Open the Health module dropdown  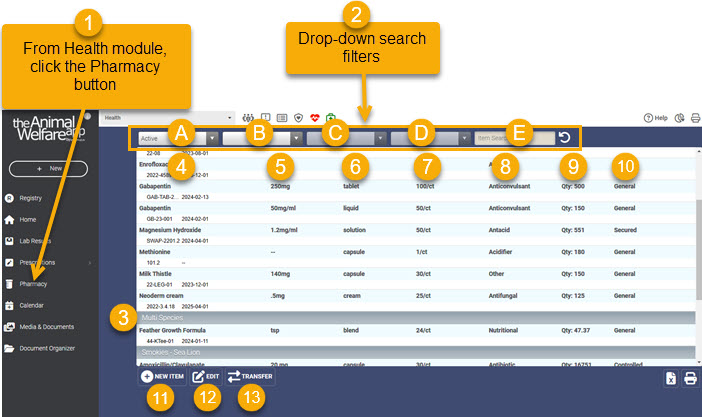pos(167,118)
